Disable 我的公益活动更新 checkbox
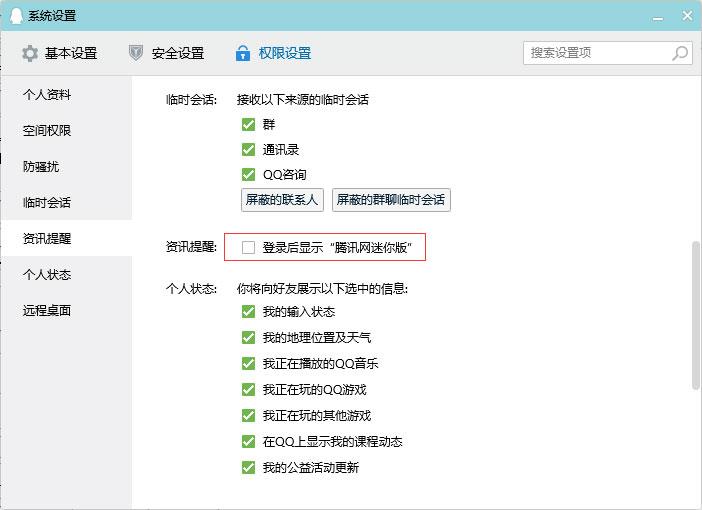Viewport: 702px width, 510px height. [248, 468]
